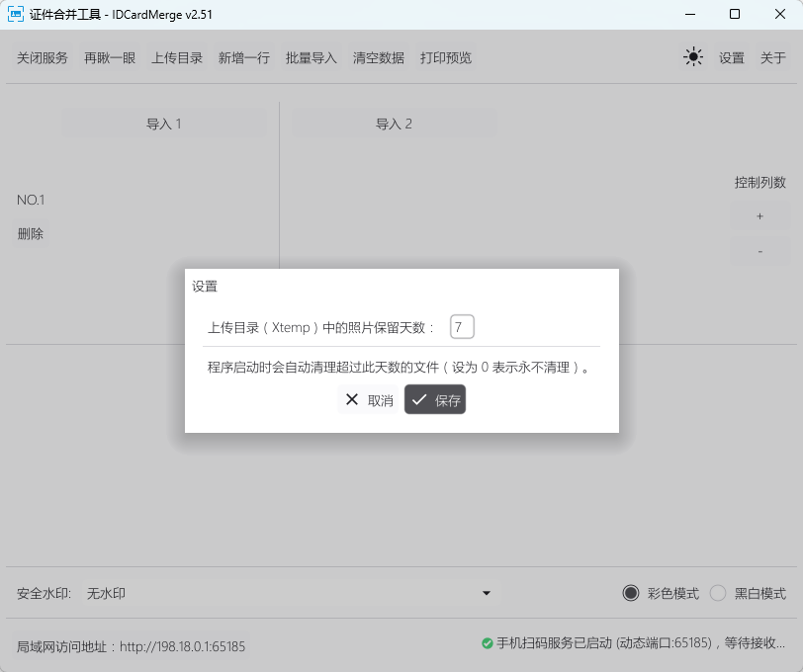This screenshot has height=672, width=803.
Task: Click 清空数据 to clear data
Action: point(378,58)
